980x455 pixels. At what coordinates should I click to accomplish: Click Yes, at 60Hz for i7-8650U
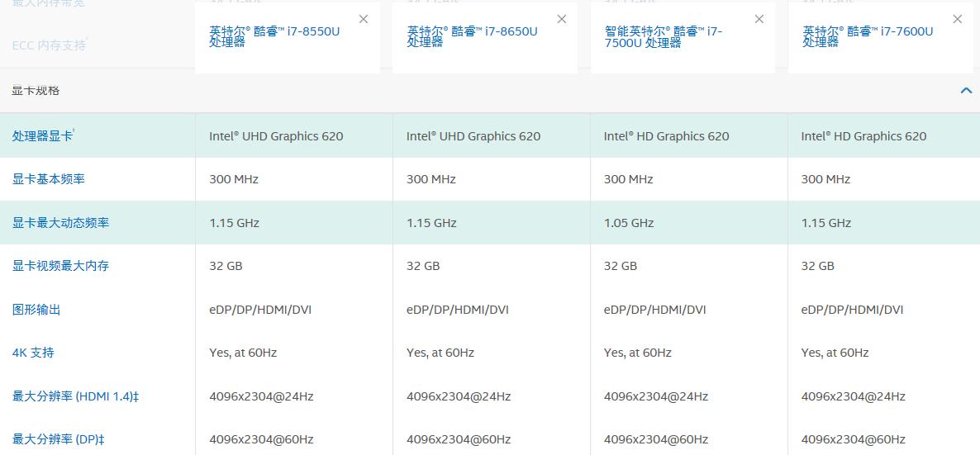(x=440, y=353)
